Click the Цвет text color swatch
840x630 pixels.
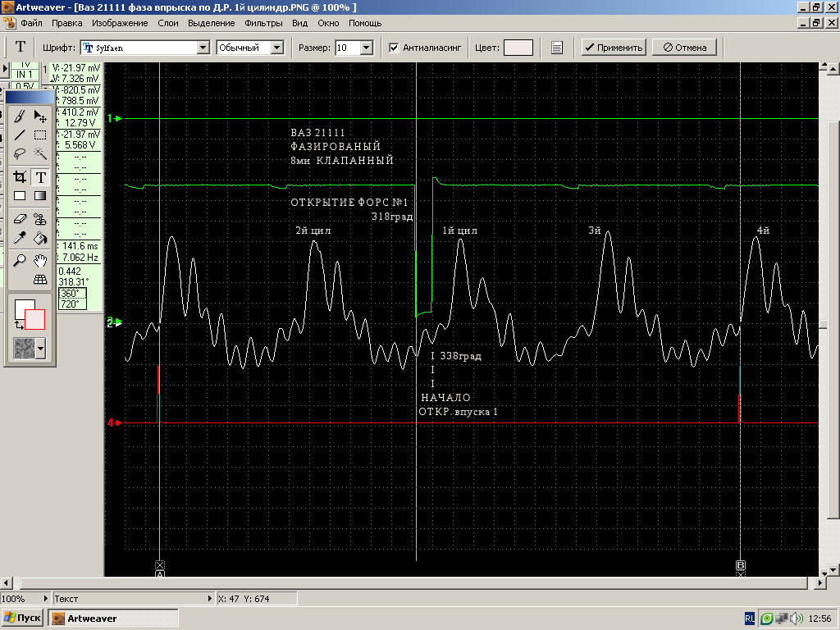click(518, 48)
